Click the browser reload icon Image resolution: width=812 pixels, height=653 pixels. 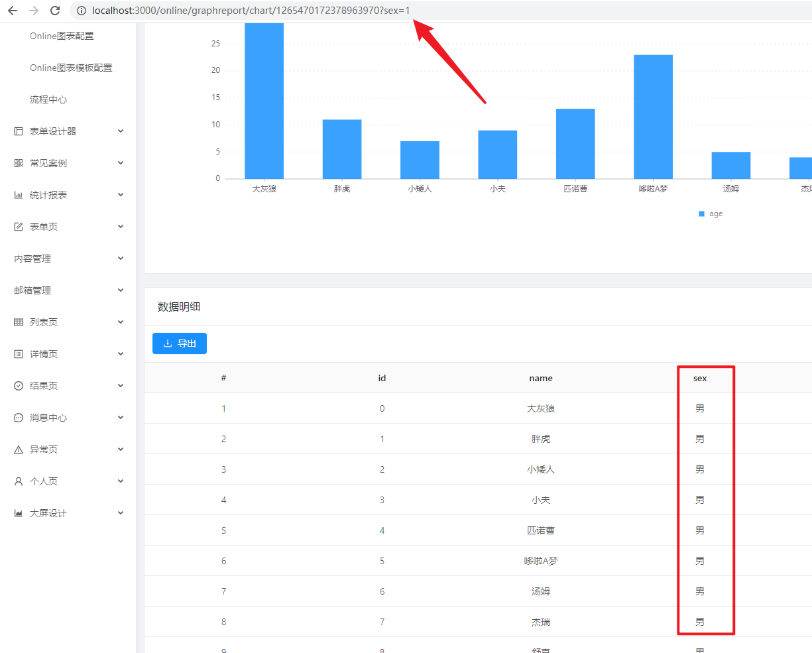(55, 11)
